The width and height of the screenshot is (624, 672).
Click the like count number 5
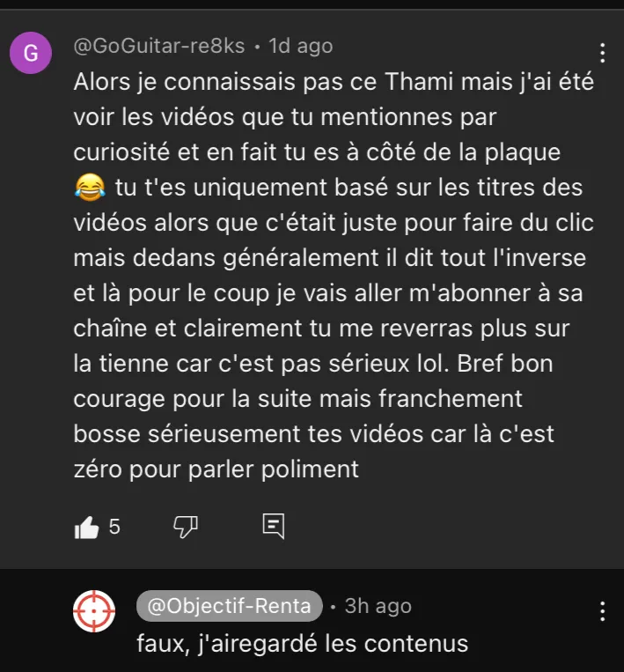pyautogui.click(x=114, y=527)
